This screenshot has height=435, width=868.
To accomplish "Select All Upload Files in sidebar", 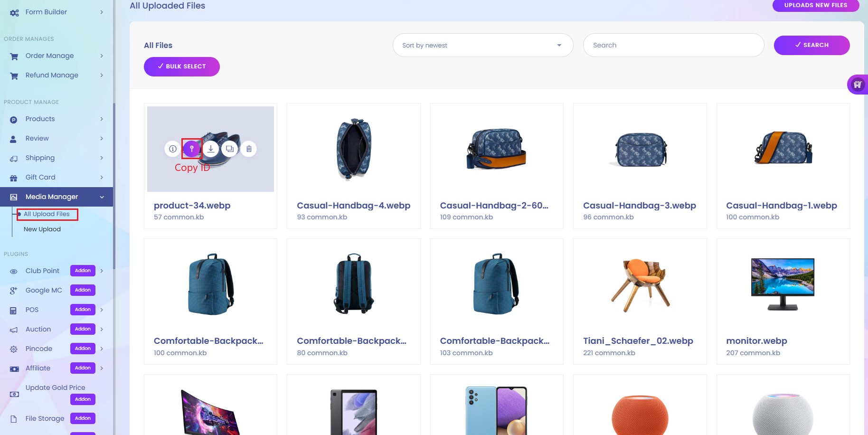I will click(x=47, y=214).
